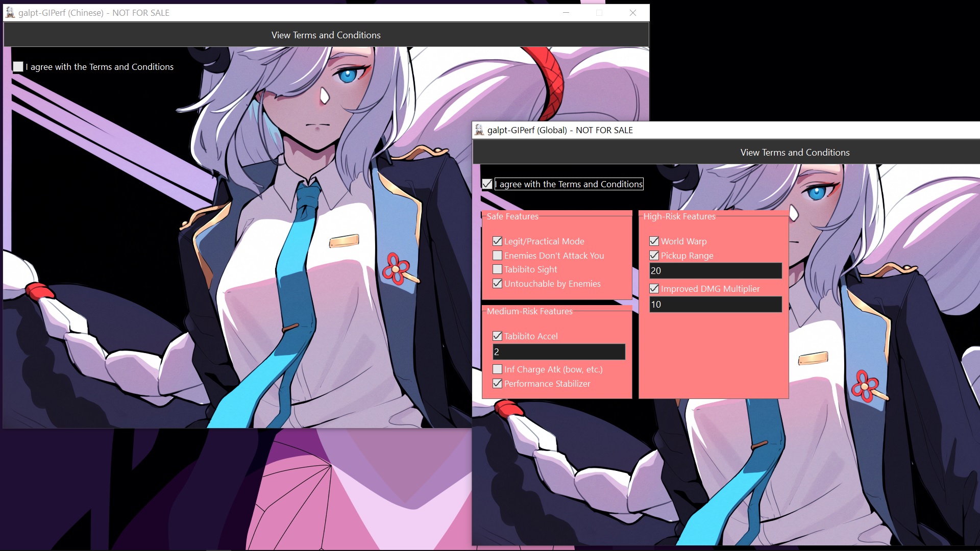
Task: Click the Safe Features section icon
Action: point(512,215)
